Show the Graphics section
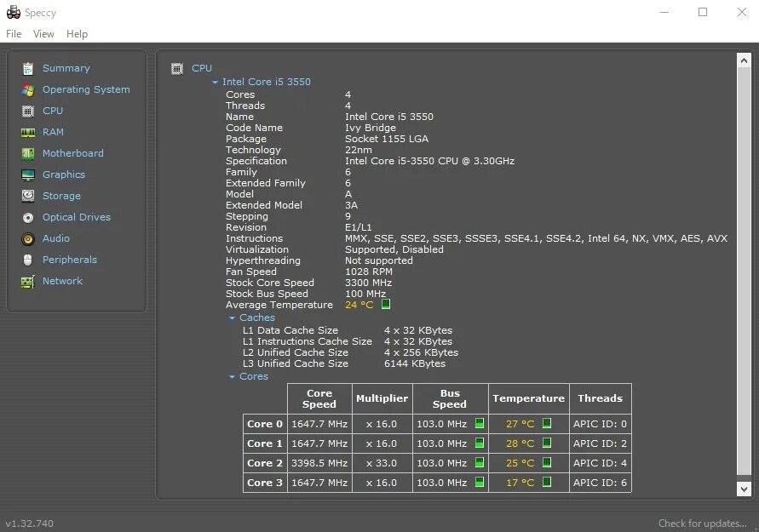759x532 pixels. 64,174
